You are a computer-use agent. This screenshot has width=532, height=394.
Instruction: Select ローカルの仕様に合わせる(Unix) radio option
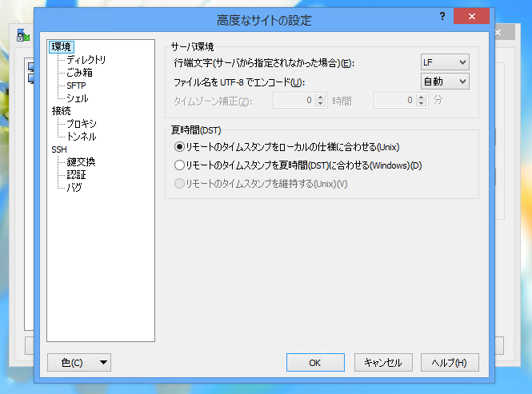click(x=179, y=147)
